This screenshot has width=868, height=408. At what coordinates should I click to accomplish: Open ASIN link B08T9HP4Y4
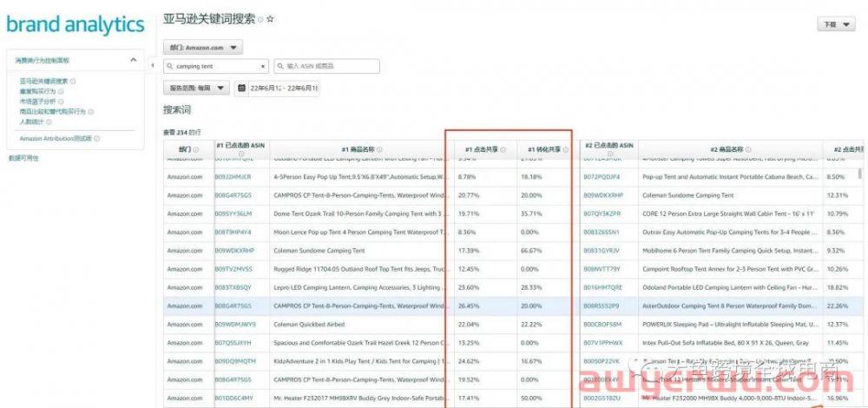[x=233, y=233]
